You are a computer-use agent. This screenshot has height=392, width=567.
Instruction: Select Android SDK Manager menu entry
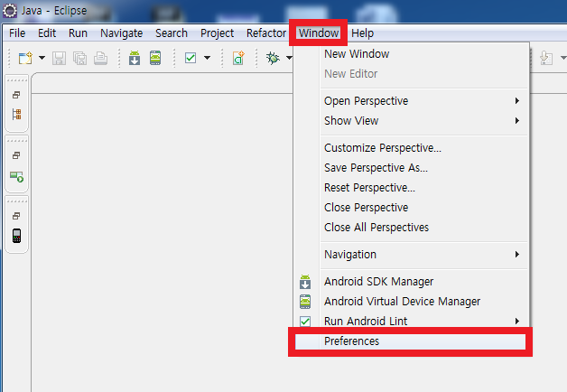pos(411,282)
